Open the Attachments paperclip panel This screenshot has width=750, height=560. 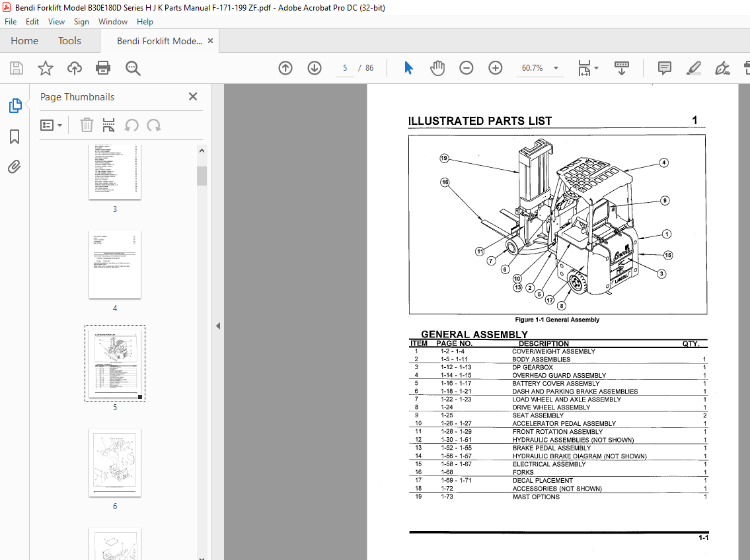15,167
